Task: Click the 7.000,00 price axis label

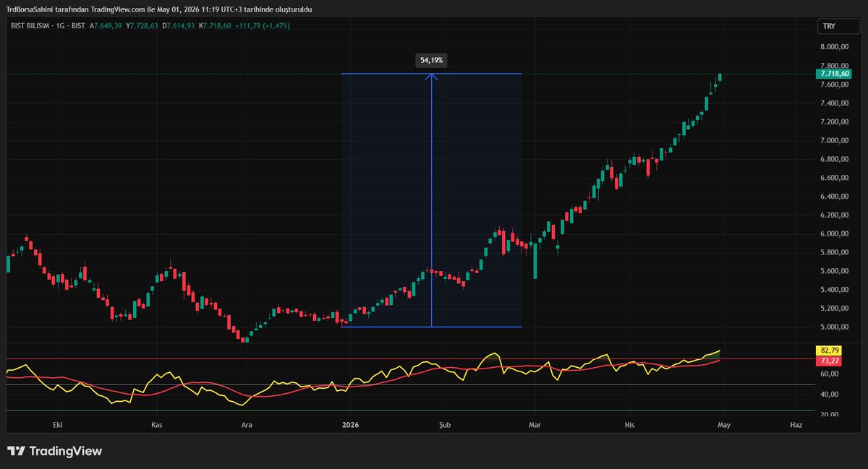Action: [x=835, y=141]
